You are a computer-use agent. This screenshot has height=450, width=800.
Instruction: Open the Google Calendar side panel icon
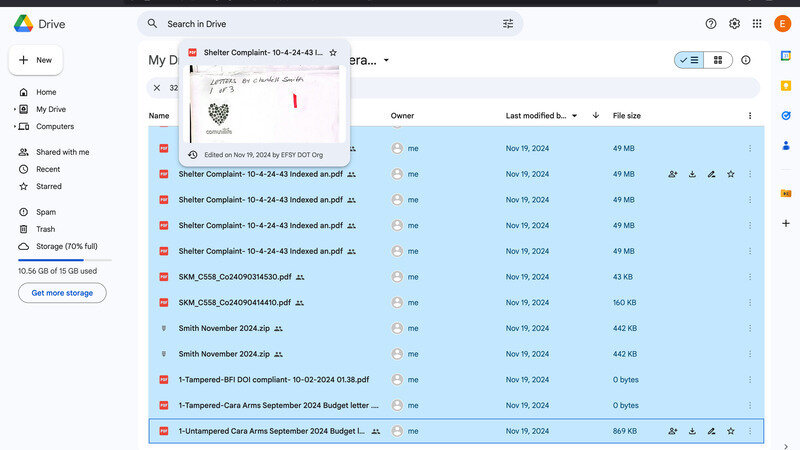pos(786,58)
